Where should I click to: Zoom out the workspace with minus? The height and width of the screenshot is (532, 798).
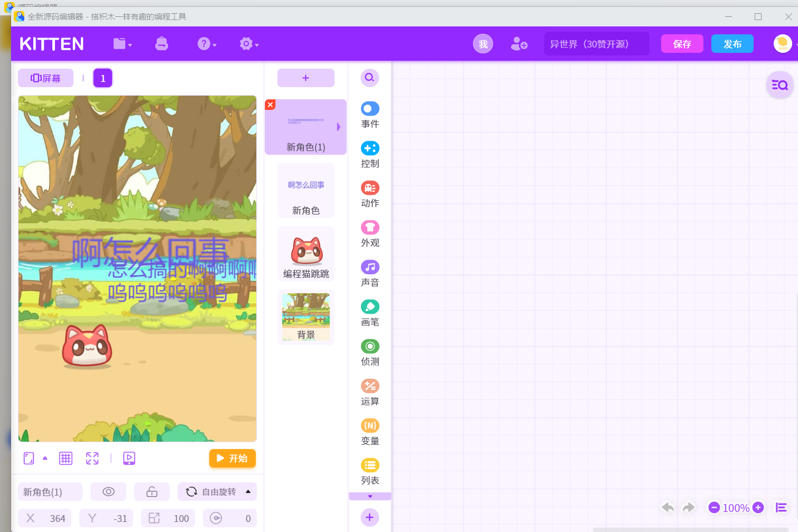(714, 507)
